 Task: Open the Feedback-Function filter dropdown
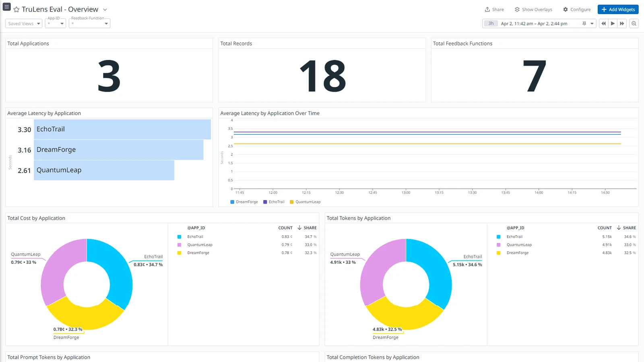tap(89, 24)
